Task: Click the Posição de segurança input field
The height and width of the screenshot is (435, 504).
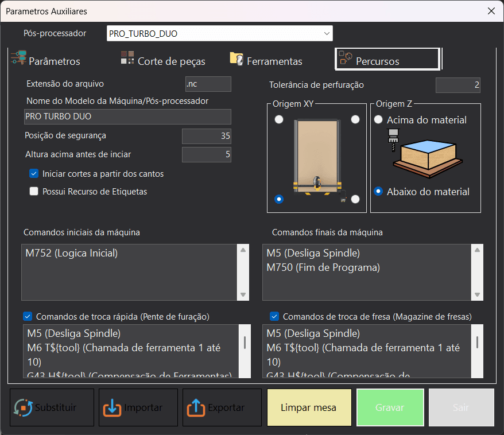Action: click(206, 136)
